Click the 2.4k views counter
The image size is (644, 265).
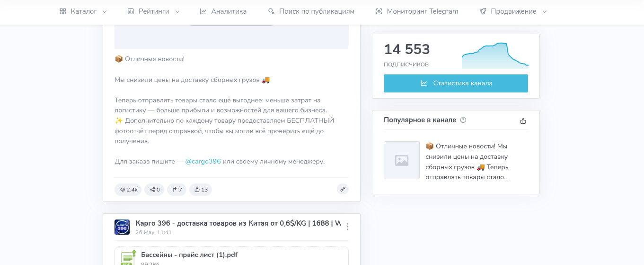point(128,190)
